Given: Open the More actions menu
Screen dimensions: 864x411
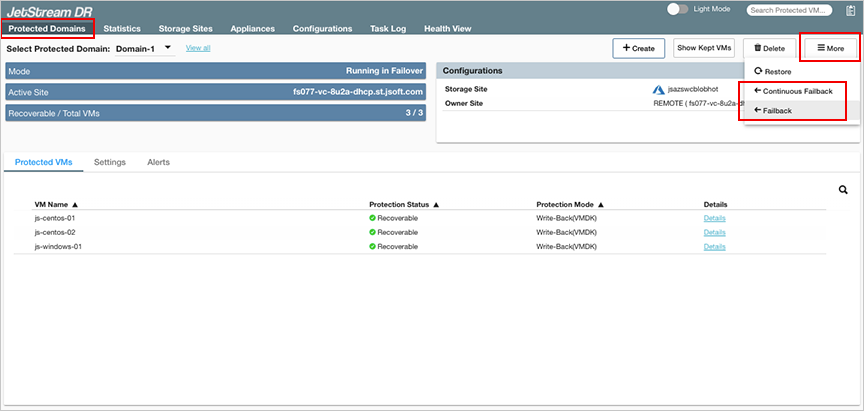Looking at the screenshot, I should (830, 47).
